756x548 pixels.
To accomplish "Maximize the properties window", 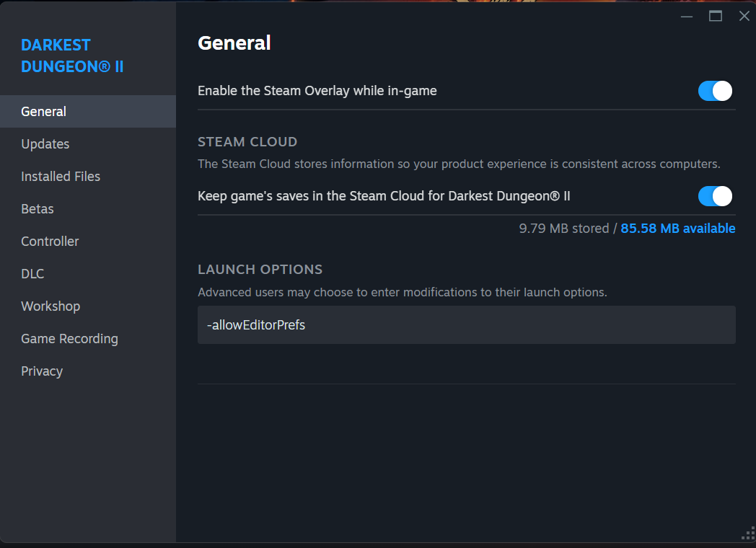I will 716,16.
